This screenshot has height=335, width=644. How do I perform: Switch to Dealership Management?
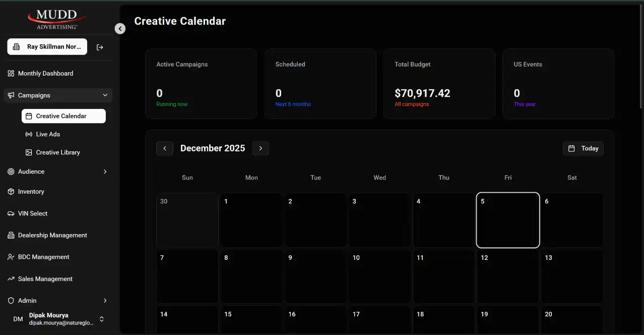pos(51,235)
